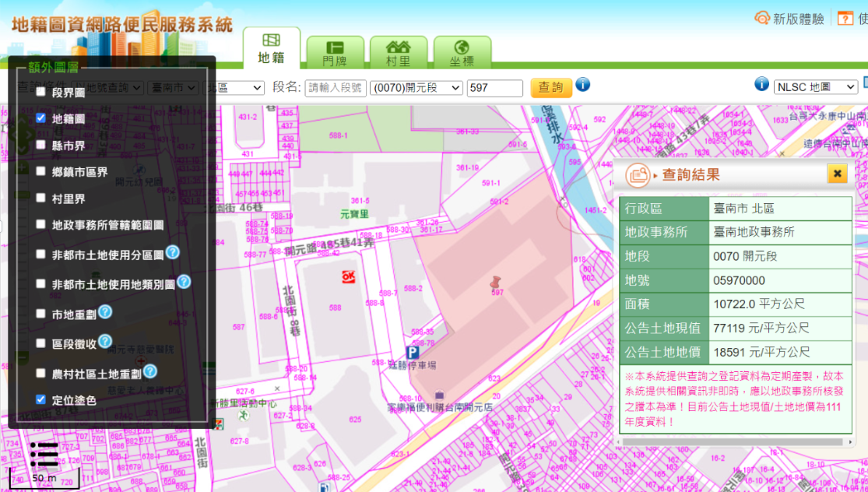Image resolution: width=868 pixels, height=492 pixels.
Task: Open help icon beside 區段徵收
Action: point(105,342)
